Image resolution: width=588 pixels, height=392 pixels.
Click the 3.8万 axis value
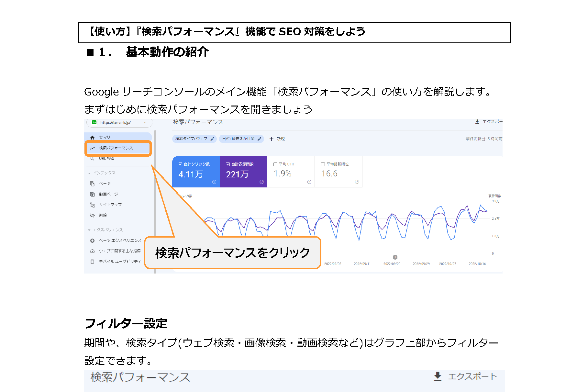(495, 201)
